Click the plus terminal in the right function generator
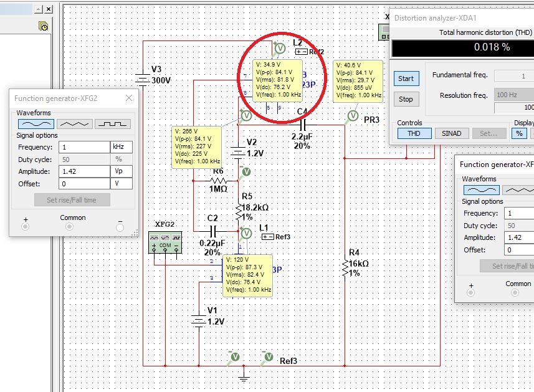Image resolution: width=534 pixels, height=392 pixels. tap(470, 292)
